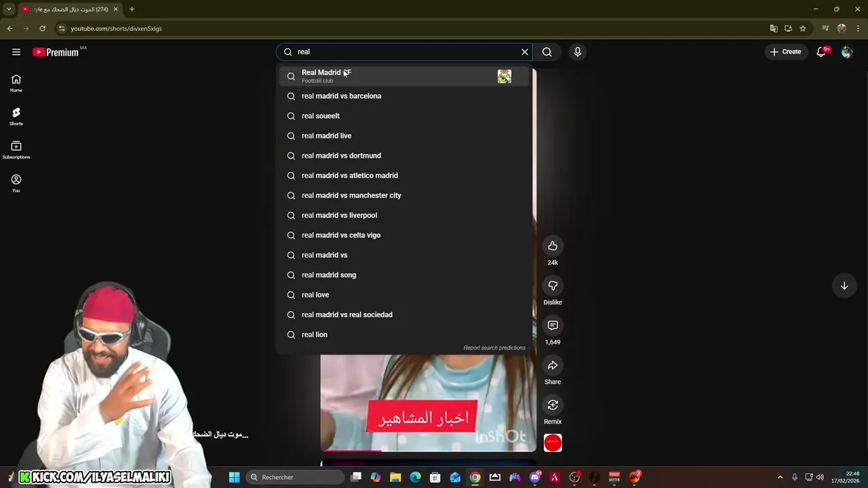The image size is (868, 488).
Task: Pick the real madrid song suggestion
Action: (405, 275)
